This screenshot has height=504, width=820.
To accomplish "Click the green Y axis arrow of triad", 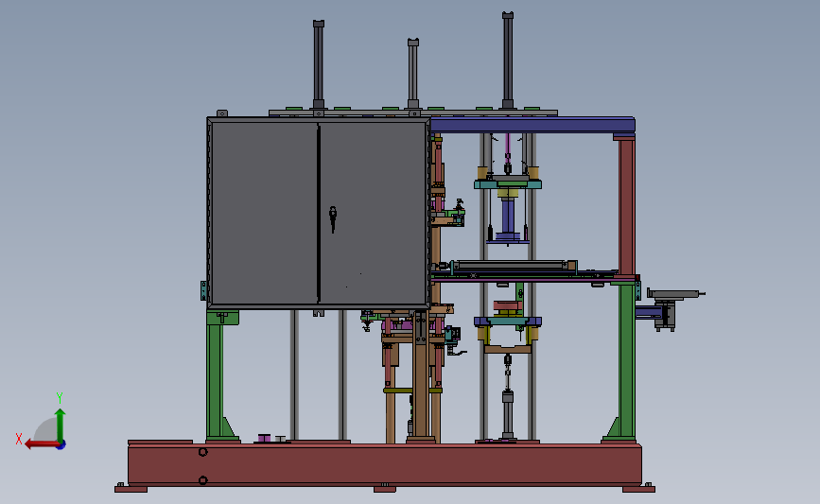I will (61, 426).
